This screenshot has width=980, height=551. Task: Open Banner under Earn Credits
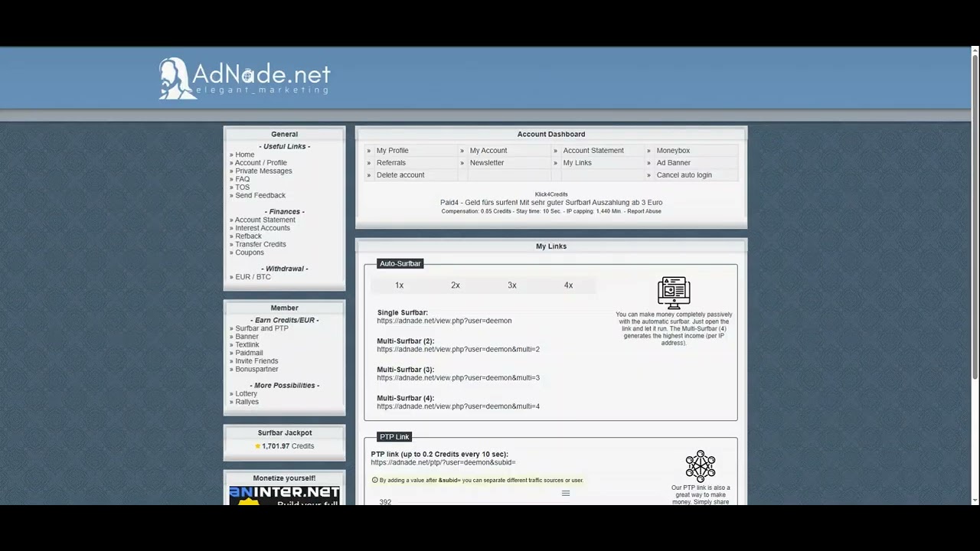click(247, 337)
